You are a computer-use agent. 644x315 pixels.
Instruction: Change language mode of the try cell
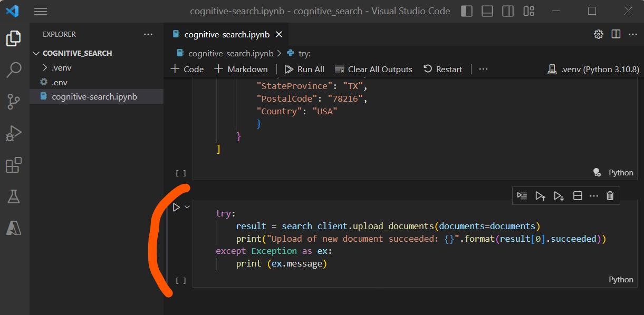(x=621, y=280)
